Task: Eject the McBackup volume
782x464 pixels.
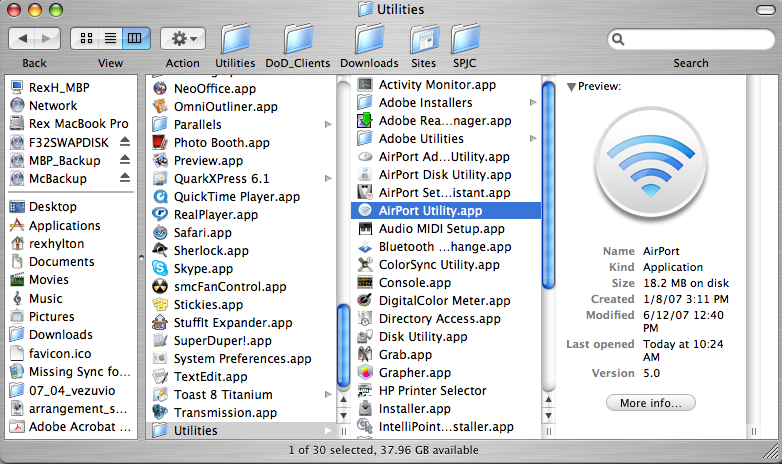Action: pos(125,178)
